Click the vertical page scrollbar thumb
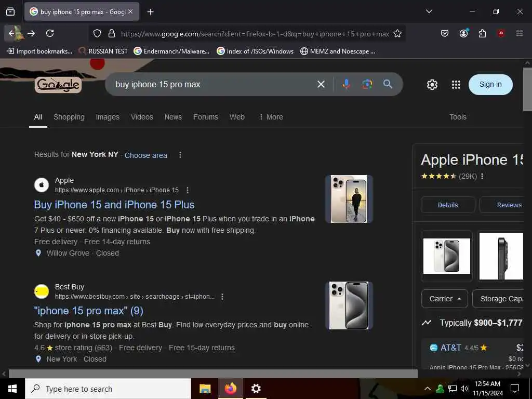The image size is (532, 399). (527, 89)
